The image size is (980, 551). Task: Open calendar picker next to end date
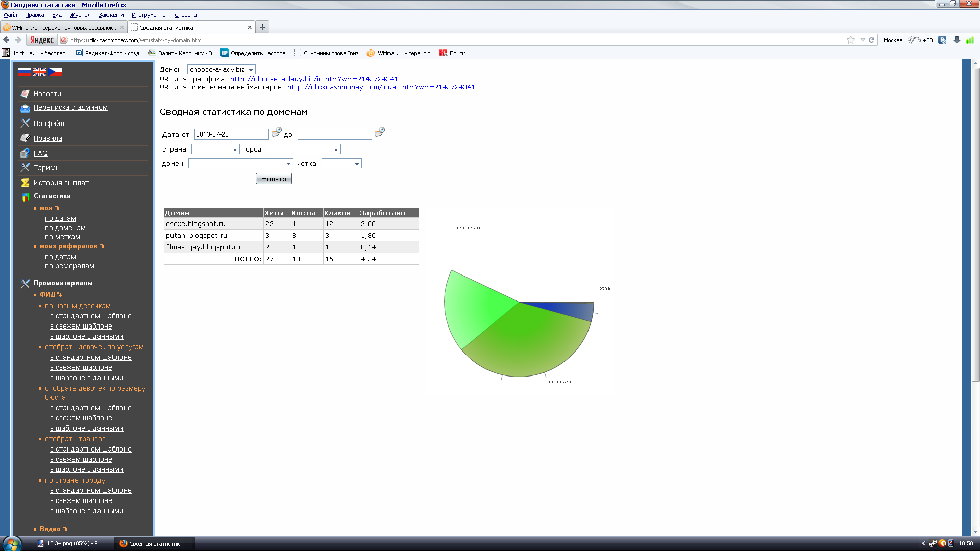[379, 132]
